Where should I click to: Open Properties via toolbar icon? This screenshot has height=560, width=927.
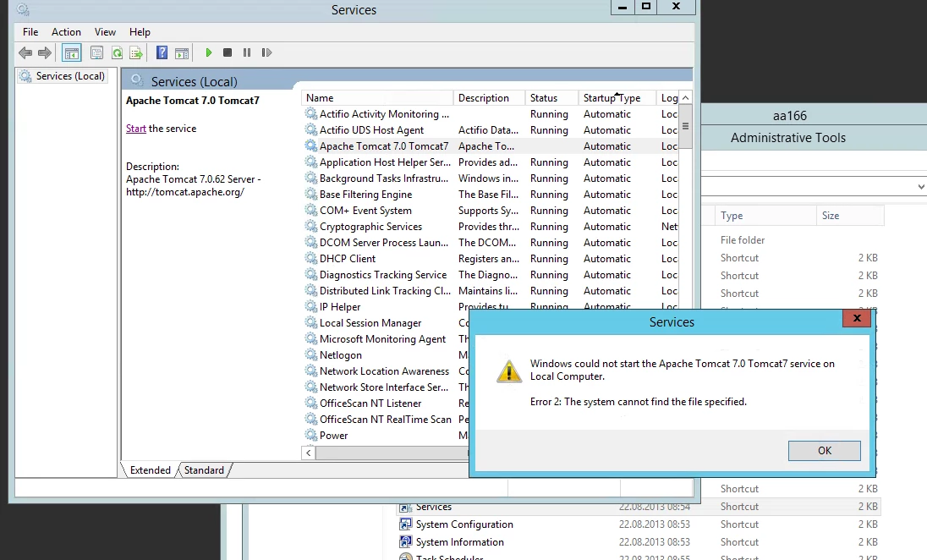point(96,52)
